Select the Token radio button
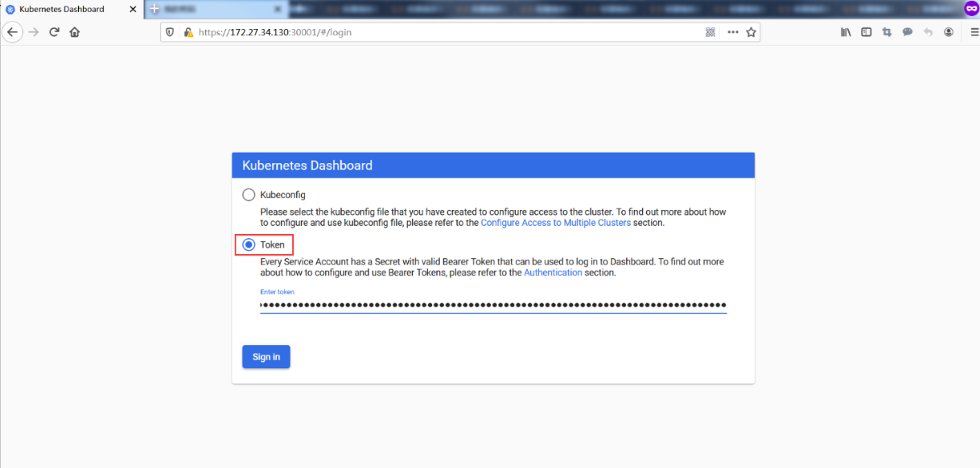This screenshot has width=980, height=468. click(x=249, y=244)
